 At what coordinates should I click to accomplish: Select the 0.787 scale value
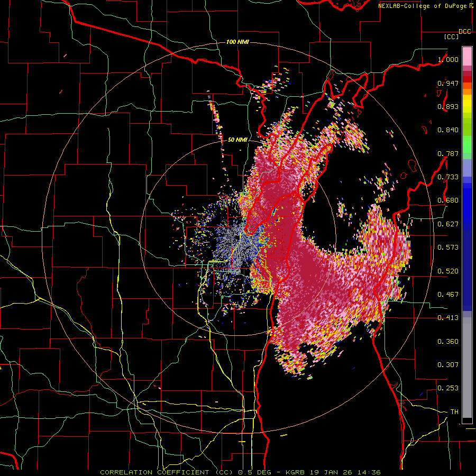[x=448, y=153]
